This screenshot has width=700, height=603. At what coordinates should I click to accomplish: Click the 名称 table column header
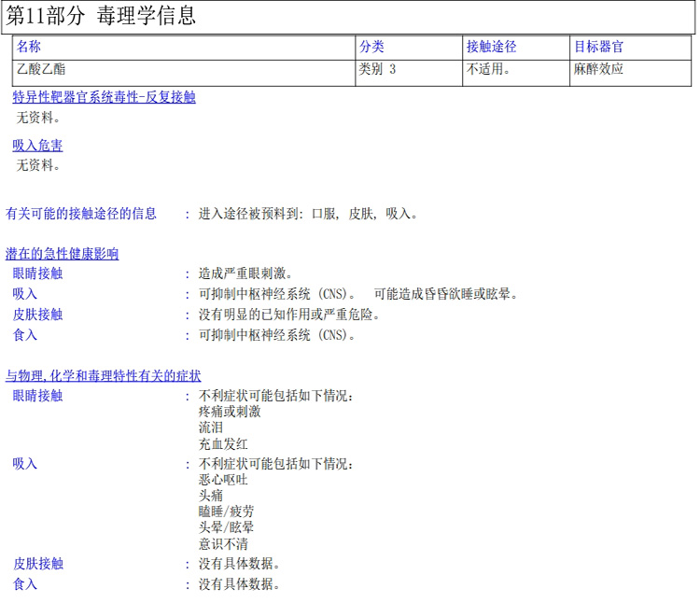(x=29, y=47)
